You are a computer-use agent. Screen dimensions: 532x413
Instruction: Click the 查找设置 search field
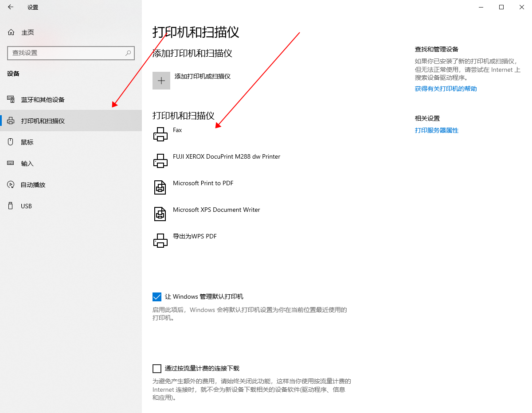tap(66, 53)
